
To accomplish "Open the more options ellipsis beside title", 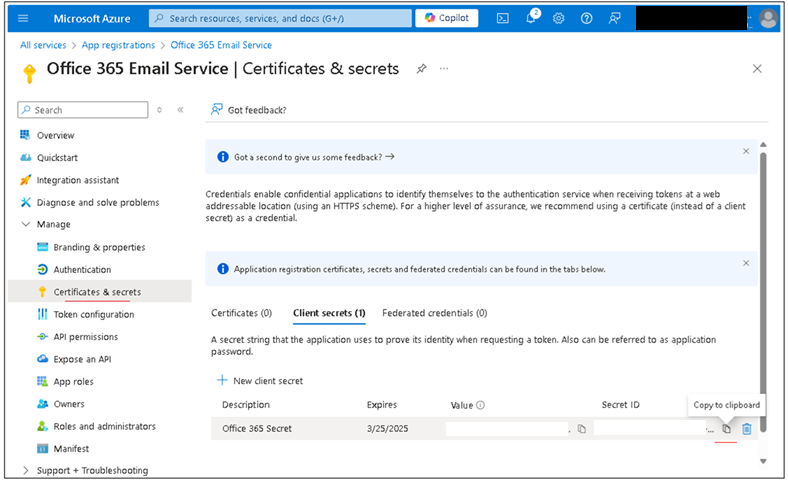I will (444, 68).
